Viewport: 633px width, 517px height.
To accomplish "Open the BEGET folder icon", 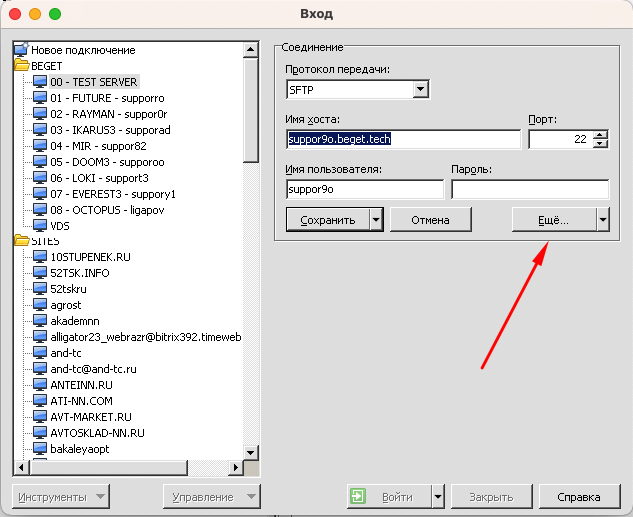I will tap(22, 65).
